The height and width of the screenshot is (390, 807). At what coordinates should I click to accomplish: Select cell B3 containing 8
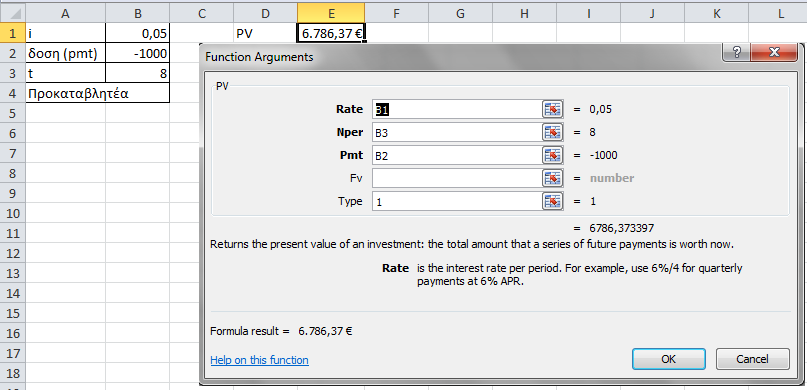click(x=137, y=73)
